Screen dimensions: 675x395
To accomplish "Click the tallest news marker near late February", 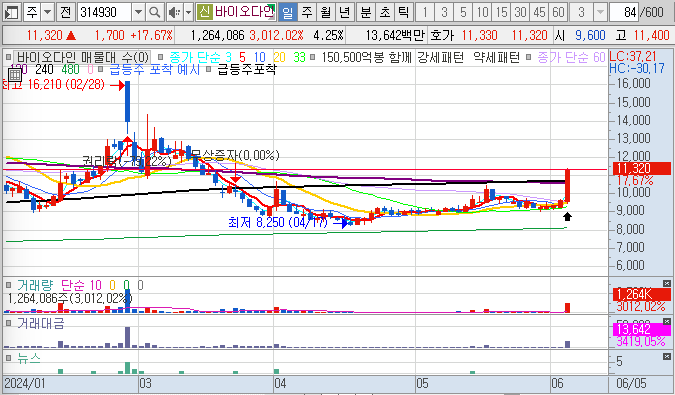I will [127, 368].
